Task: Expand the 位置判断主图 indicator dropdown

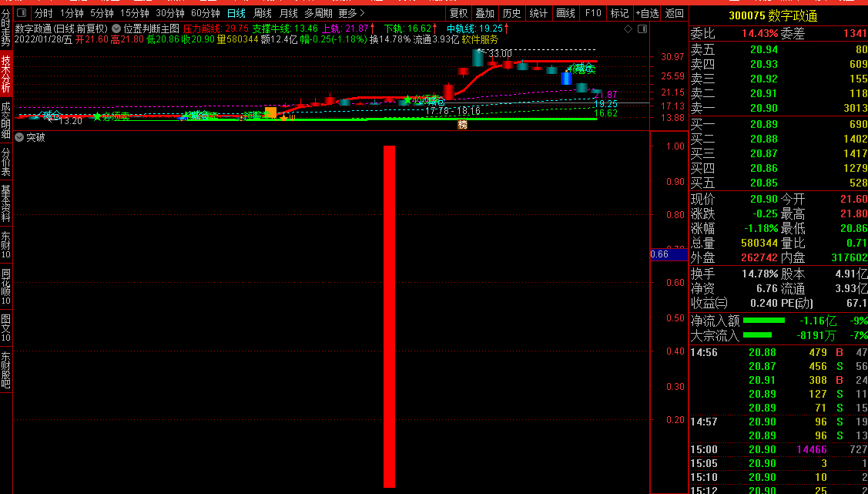Action: (116, 29)
